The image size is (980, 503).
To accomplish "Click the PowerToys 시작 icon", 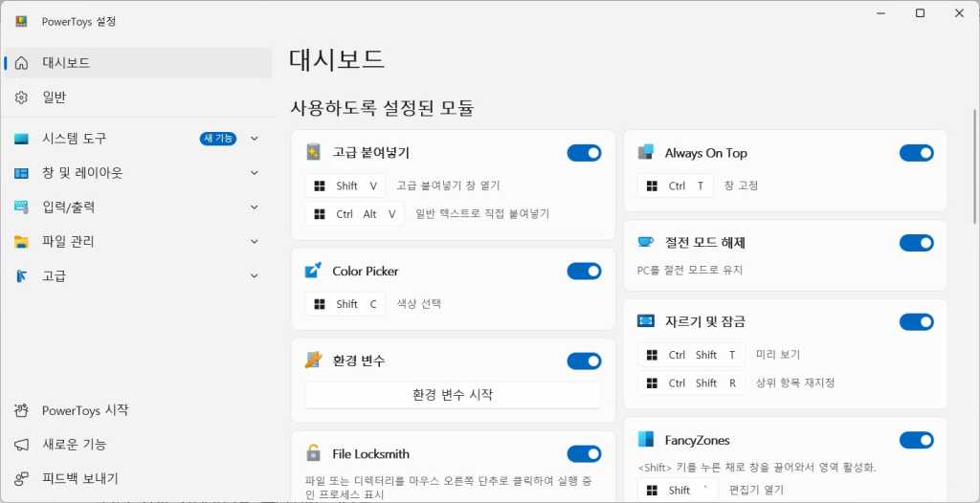I will [x=21, y=410].
